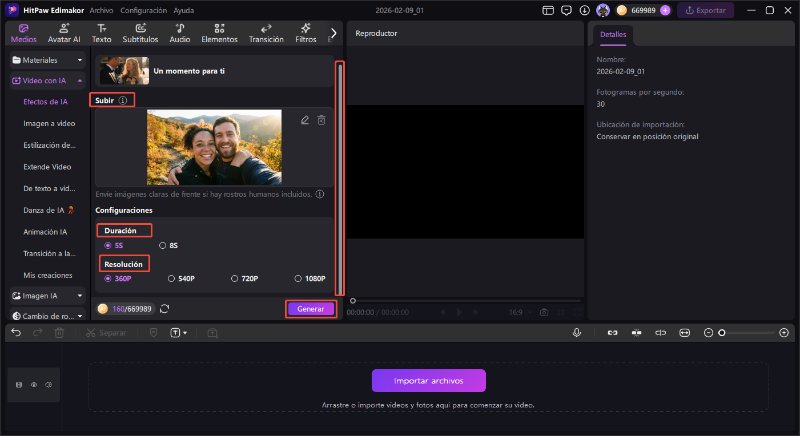800x436 pixels.
Task: Zoom in timeline with plus icon
Action: point(784,333)
